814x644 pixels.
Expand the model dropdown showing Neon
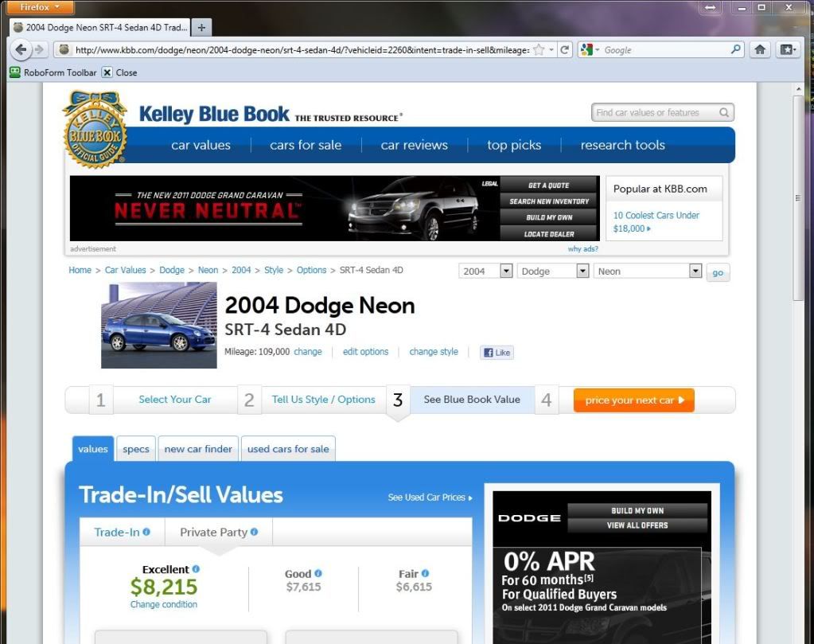coord(695,271)
